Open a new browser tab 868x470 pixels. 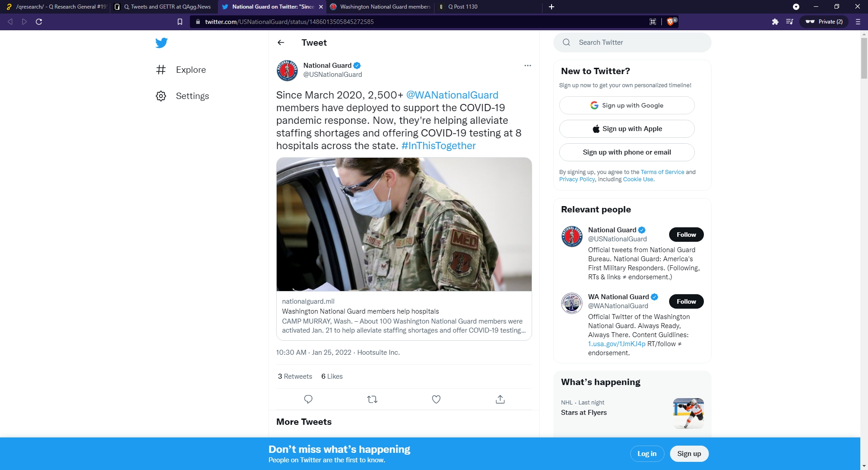pos(552,7)
